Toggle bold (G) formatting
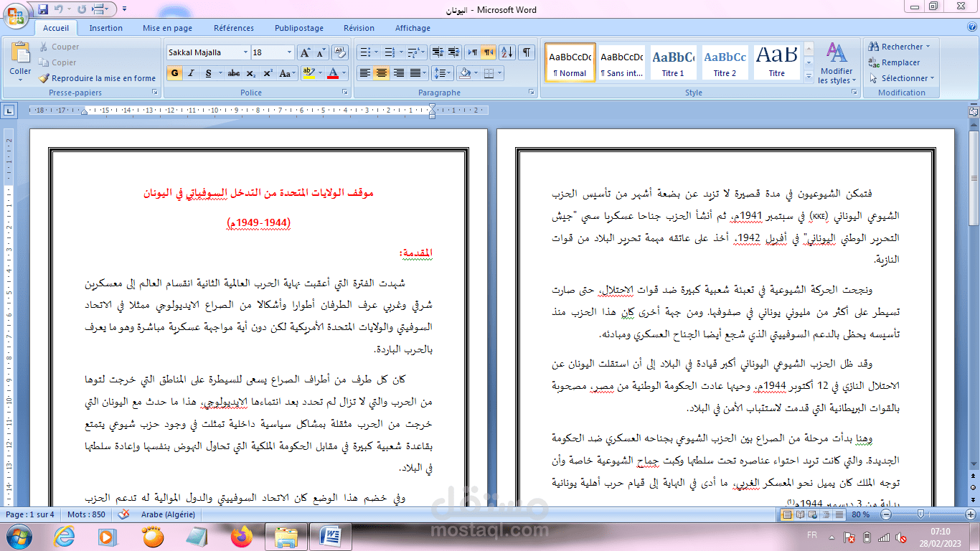This screenshot has height=551, width=980. click(x=174, y=73)
